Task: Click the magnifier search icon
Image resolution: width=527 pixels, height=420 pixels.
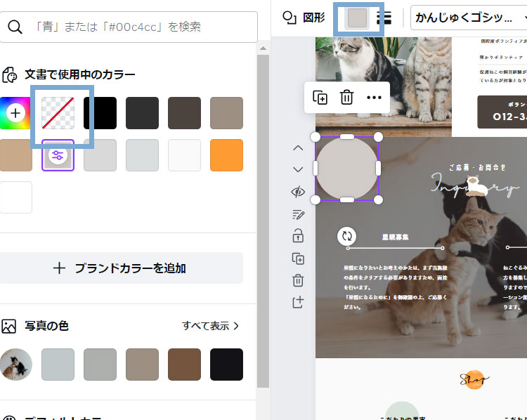Action: pos(15,27)
